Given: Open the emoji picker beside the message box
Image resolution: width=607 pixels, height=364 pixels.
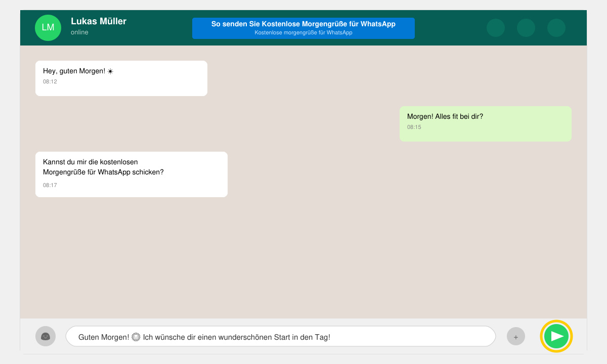Looking at the screenshot, I should [x=46, y=336].
